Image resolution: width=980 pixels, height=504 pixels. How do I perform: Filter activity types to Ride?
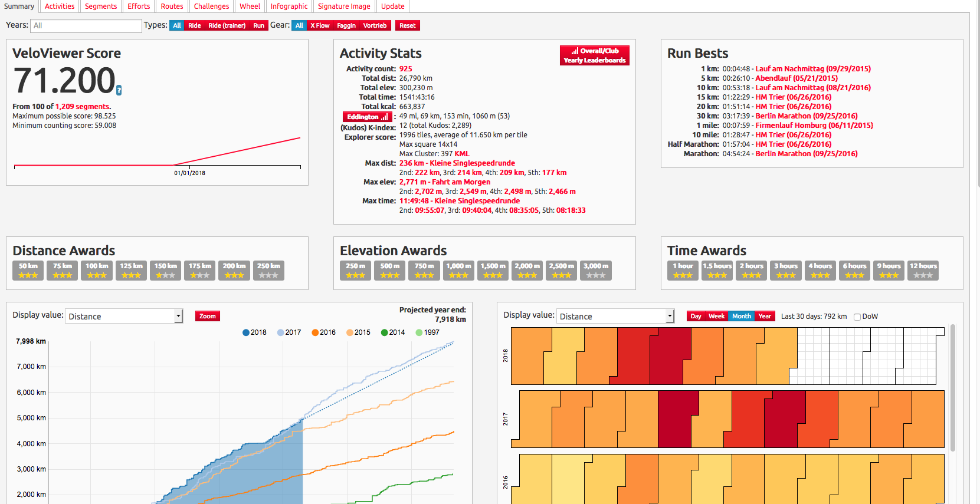(195, 25)
